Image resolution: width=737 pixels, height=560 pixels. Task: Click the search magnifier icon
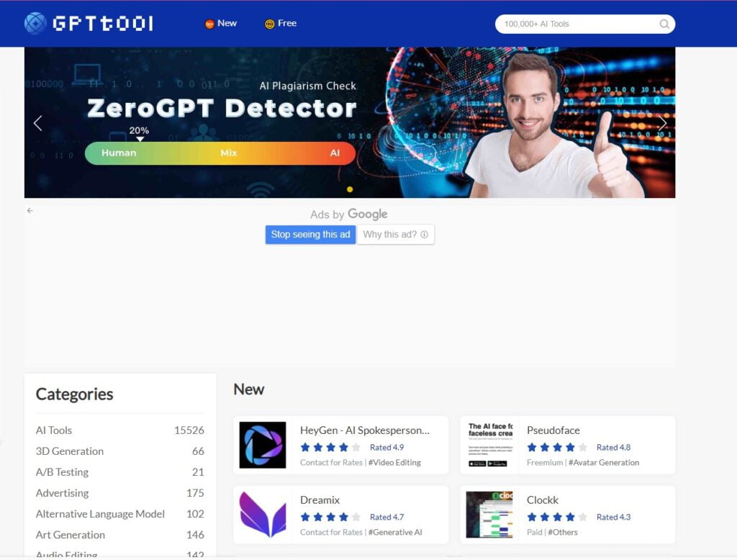coord(664,24)
